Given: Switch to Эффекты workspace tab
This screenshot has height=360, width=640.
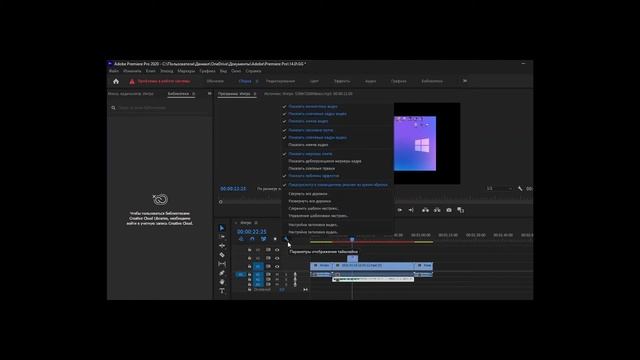Looking at the screenshot, I should [x=342, y=81].
